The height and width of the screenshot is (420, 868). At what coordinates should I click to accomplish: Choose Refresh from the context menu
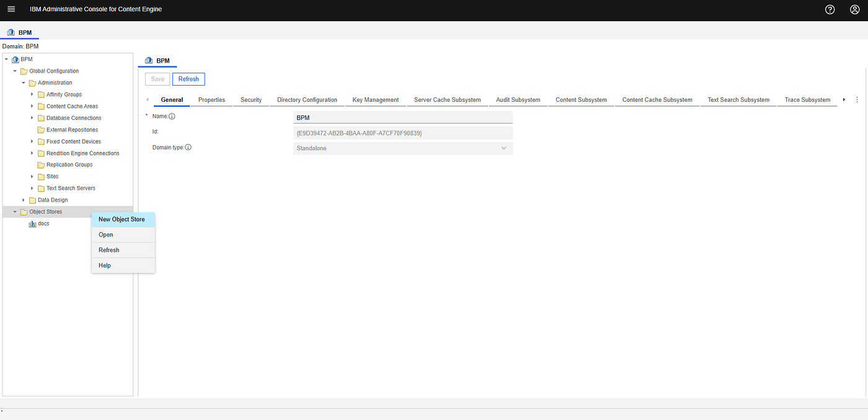point(123,250)
